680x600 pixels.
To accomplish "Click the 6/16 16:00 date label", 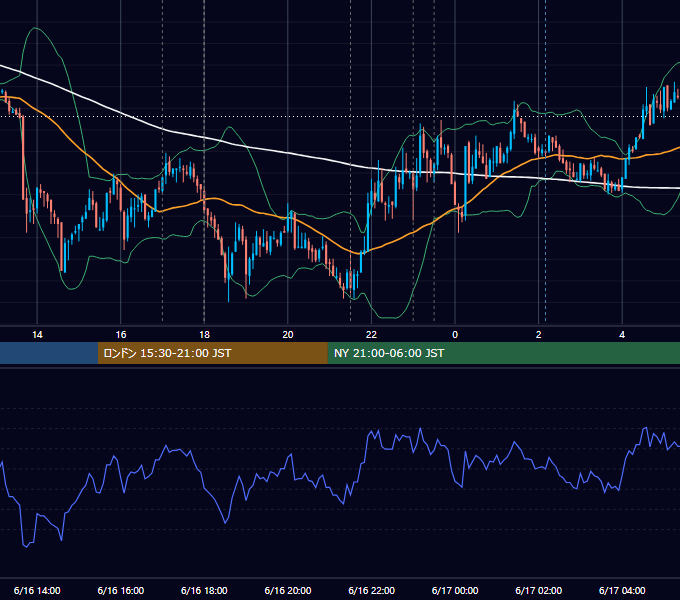I will (x=121, y=590).
